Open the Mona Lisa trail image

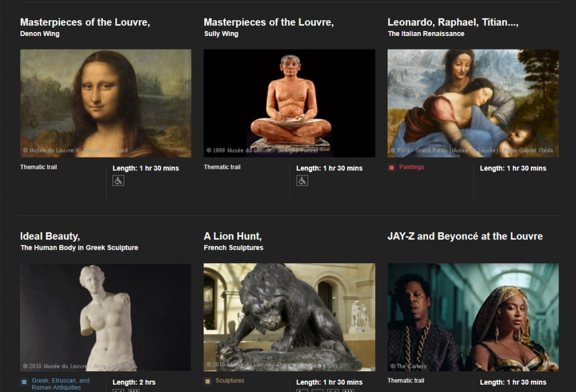[x=106, y=103]
